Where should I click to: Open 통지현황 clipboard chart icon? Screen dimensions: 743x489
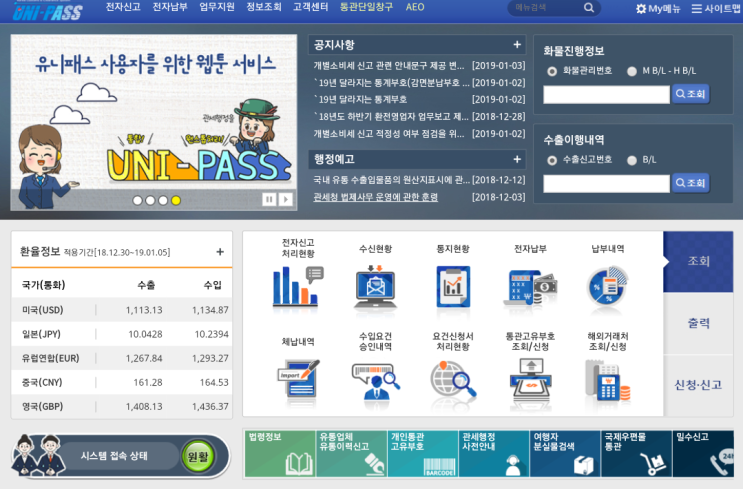click(x=453, y=286)
